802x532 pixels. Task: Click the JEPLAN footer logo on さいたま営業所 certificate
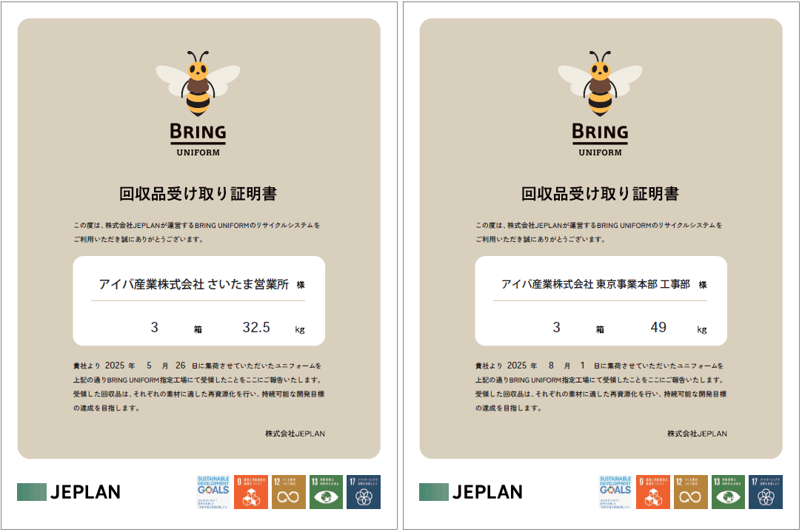pos(69,492)
